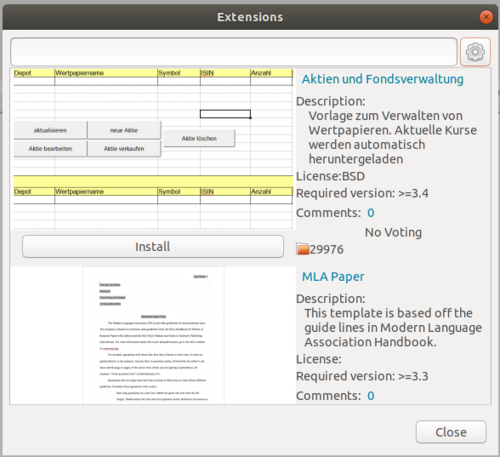Viewport: 500px width, 457px height.
Task: Open the gear options menu
Action: point(475,52)
